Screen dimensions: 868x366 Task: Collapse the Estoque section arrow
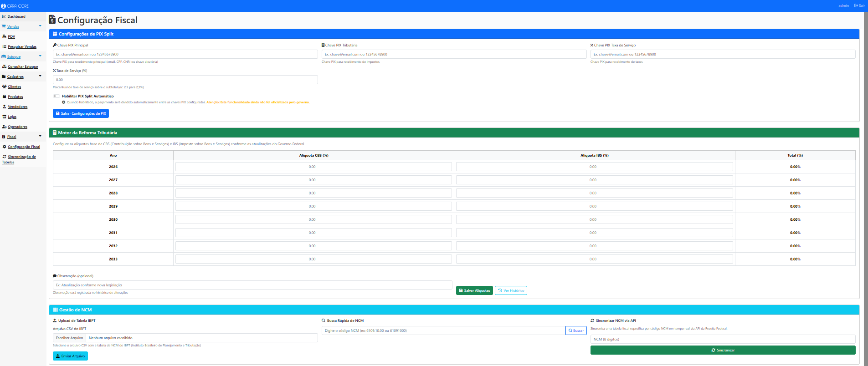[x=40, y=56]
